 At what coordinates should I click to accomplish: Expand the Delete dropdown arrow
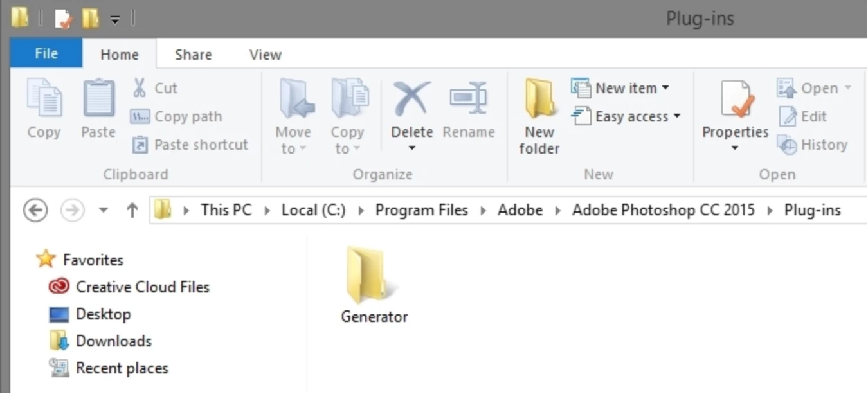tap(412, 148)
